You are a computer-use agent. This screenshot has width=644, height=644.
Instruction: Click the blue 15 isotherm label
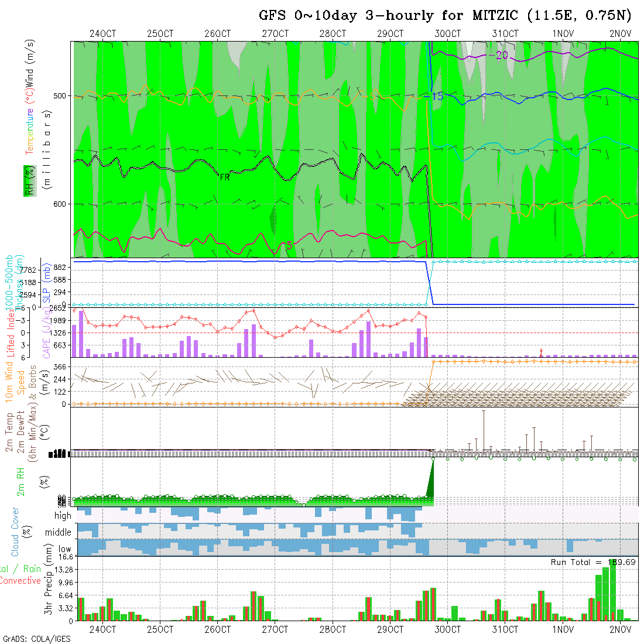[437, 97]
